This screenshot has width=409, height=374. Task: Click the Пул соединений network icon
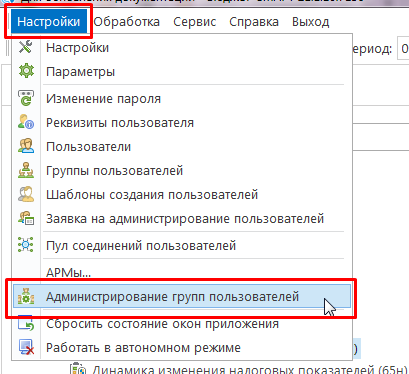(26, 245)
